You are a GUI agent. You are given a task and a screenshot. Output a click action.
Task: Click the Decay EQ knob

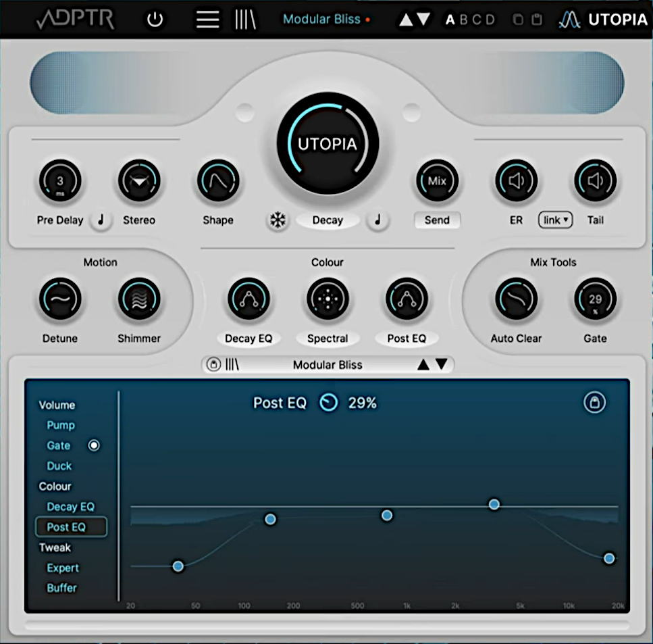click(249, 299)
